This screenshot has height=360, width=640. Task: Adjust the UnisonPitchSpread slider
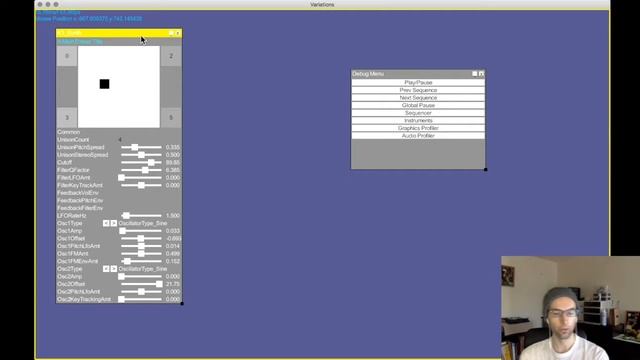tap(141, 147)
